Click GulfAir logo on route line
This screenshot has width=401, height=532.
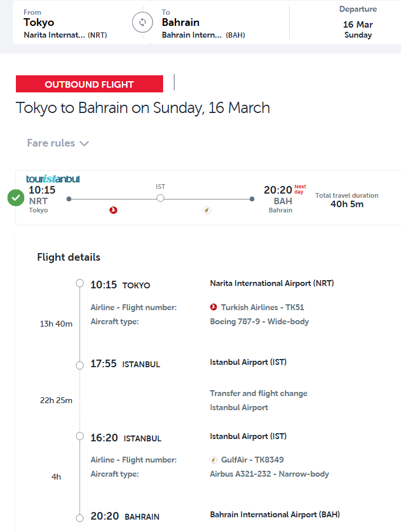click(x=207, y=210)
